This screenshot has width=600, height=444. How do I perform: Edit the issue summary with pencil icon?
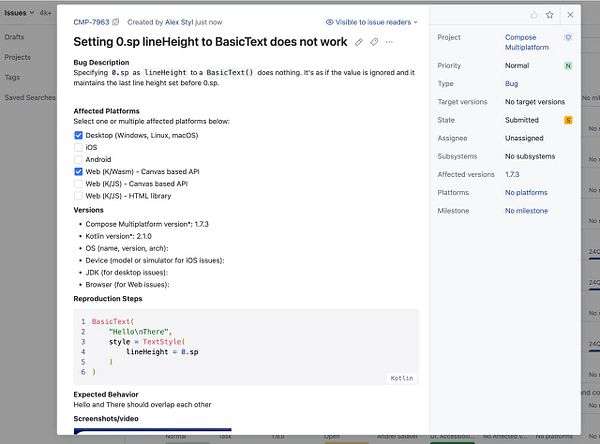pyautogui.click(x=359, y=42)
